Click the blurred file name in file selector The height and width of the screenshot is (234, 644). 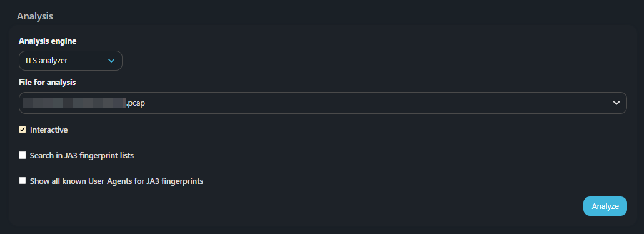[74, 103]
